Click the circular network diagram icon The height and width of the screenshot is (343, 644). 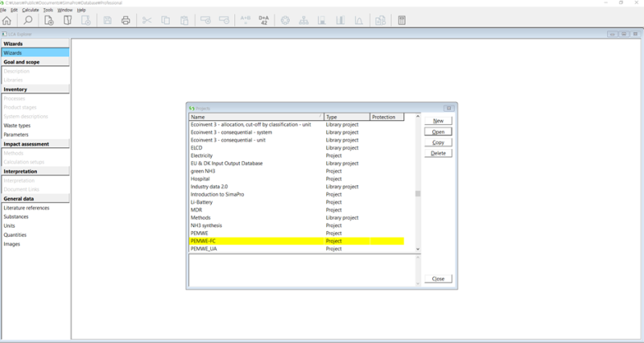coord(285,20)
